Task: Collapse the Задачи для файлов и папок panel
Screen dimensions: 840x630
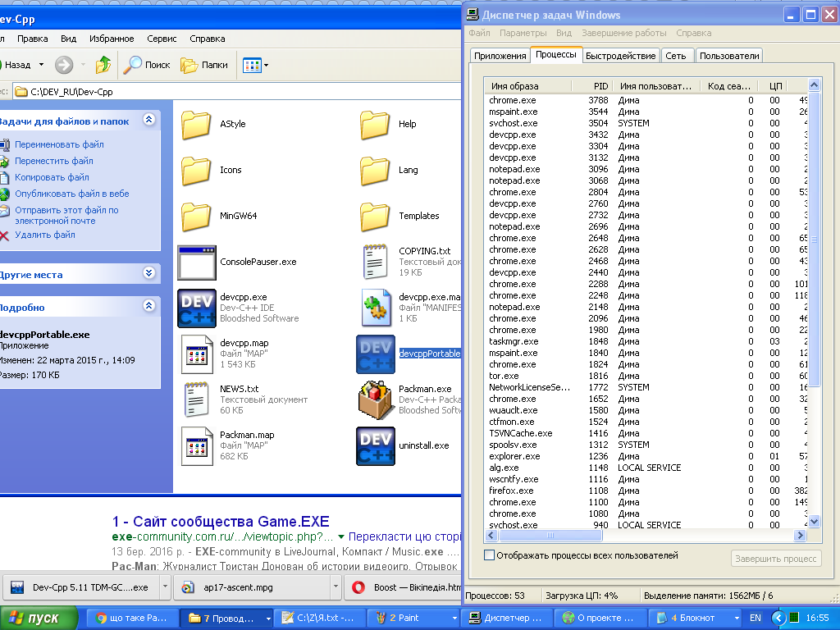Action: click(x=148, y=120)
